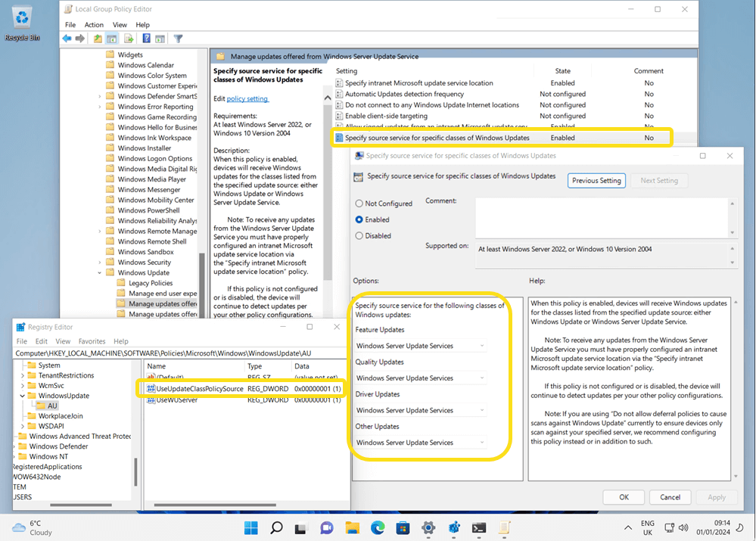
Task: Collapse the Windows Update folder in policy tree
Action: tap(100, 273)
